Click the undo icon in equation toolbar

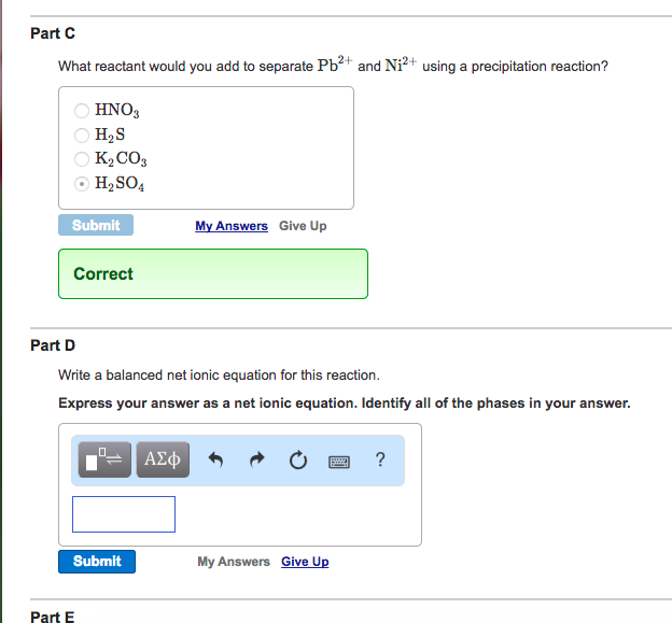click(x=216, y=459)
